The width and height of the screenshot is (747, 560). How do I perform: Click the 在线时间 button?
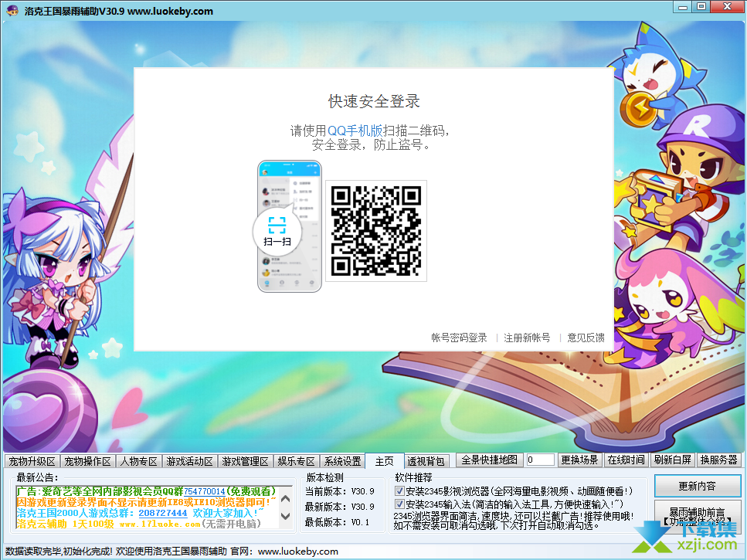626,460
